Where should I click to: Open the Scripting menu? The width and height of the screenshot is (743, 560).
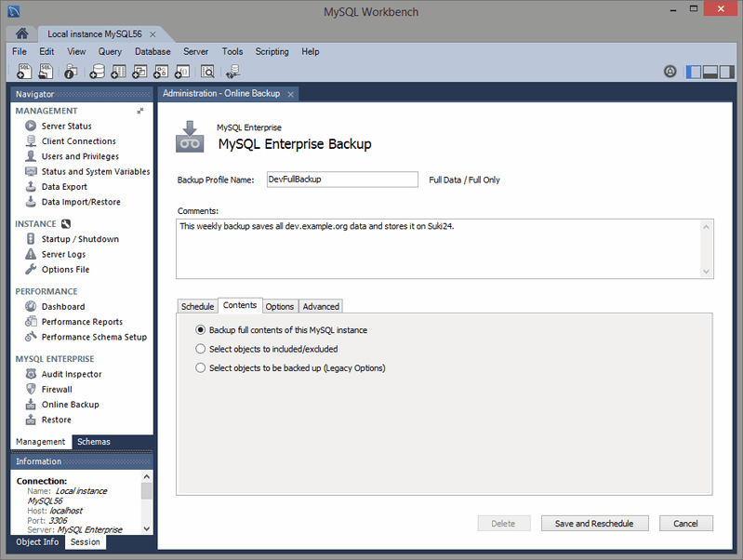(x=272, y=51)
